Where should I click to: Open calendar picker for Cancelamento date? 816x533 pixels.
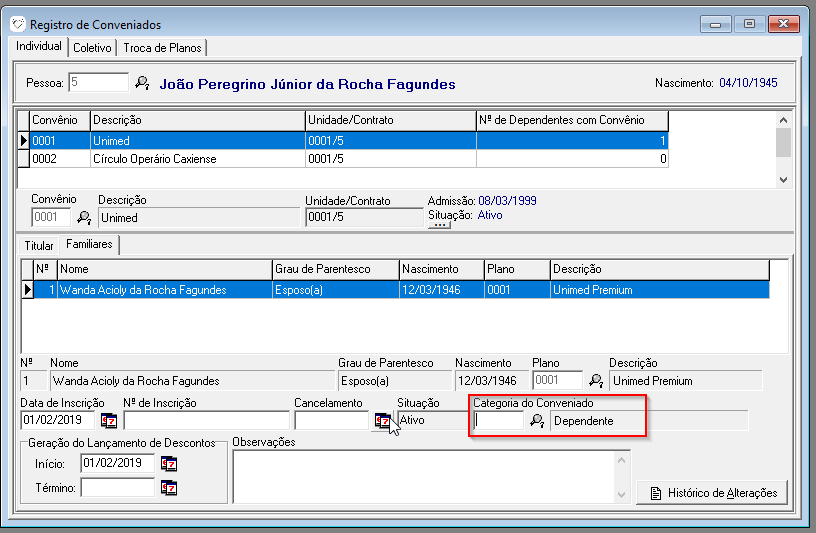[381, 421]
